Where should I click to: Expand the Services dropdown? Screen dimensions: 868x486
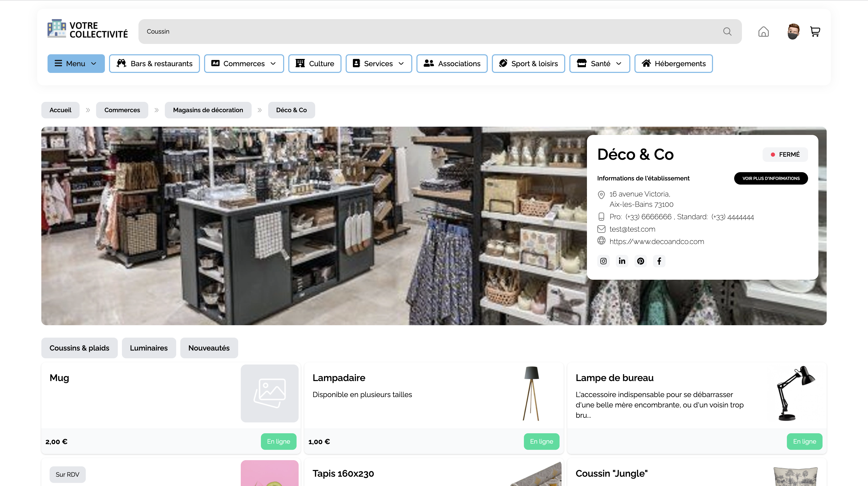379,63
